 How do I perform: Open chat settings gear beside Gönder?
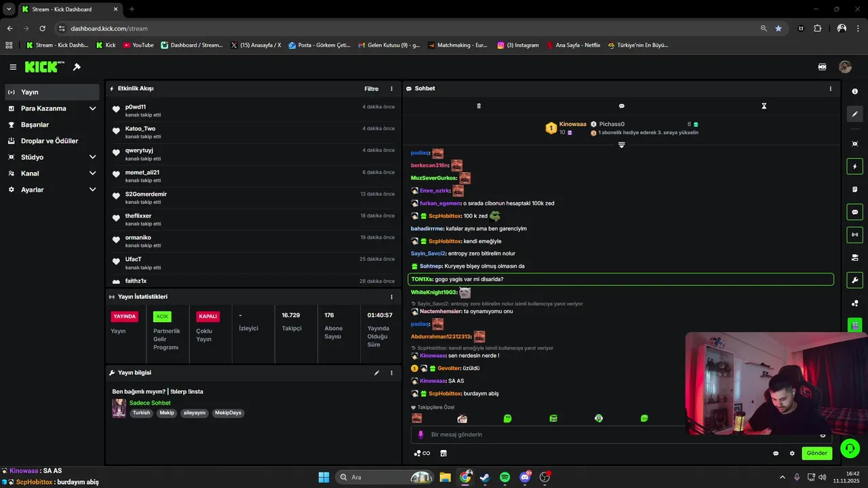coord(792,453)
